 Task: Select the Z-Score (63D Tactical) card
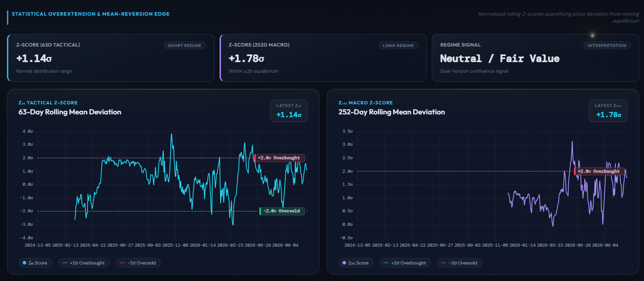[x=111, y=58]
